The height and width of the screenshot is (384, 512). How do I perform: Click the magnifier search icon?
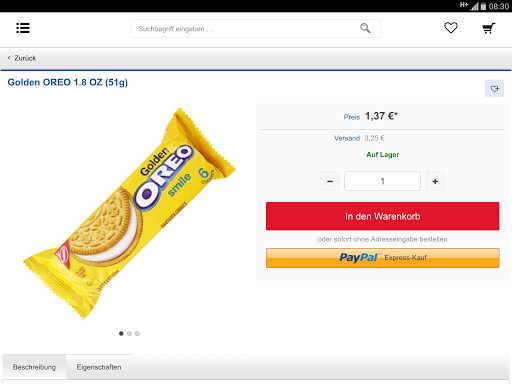coord(365,28)
